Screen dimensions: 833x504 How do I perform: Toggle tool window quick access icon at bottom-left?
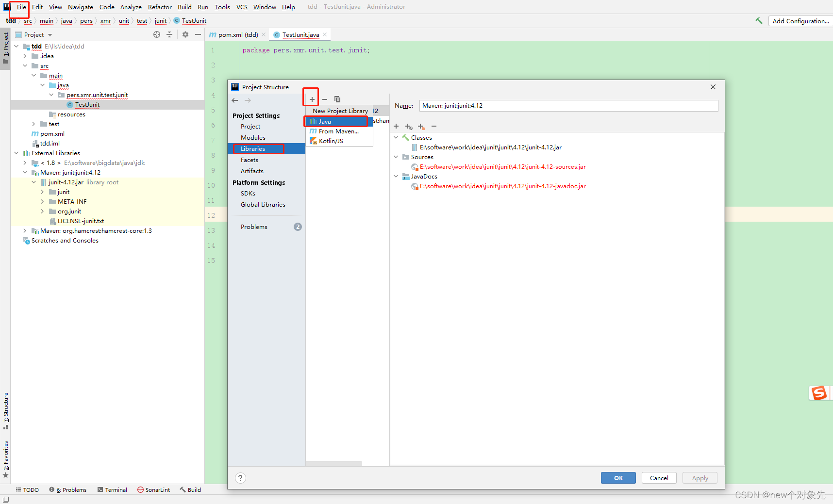(x=6, y=499)
